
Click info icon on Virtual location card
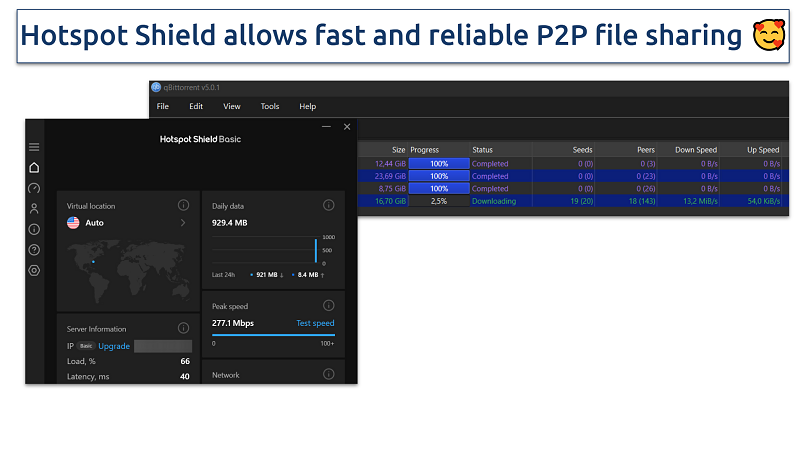click(183, 205)
